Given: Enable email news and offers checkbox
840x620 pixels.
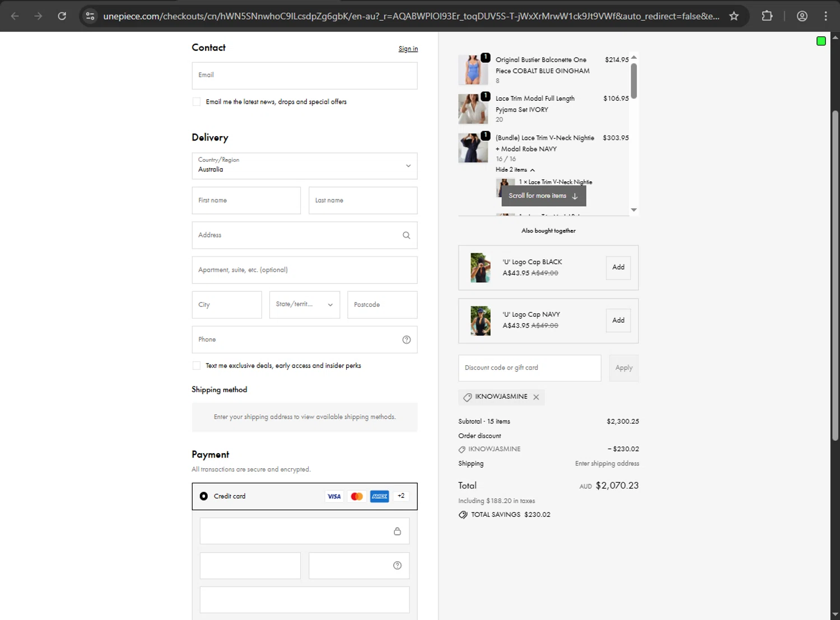Looking at the screenshot, I should (197, 102).
